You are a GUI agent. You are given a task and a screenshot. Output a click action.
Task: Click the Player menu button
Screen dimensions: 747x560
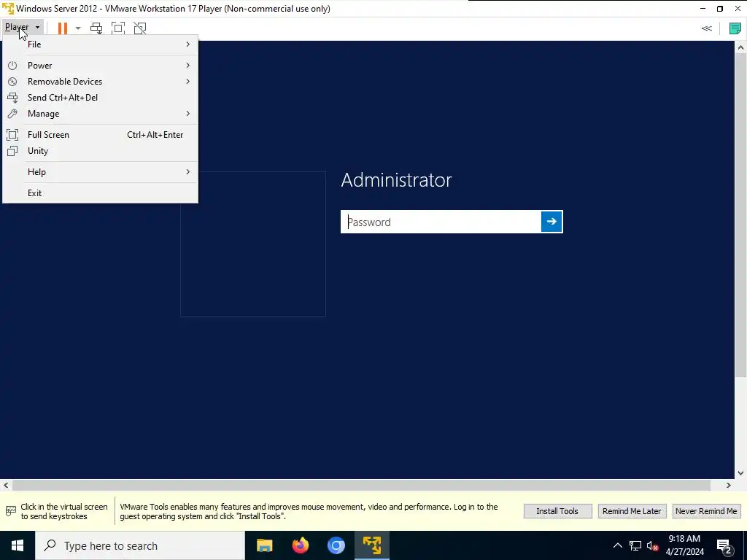[x=23, y=27]
